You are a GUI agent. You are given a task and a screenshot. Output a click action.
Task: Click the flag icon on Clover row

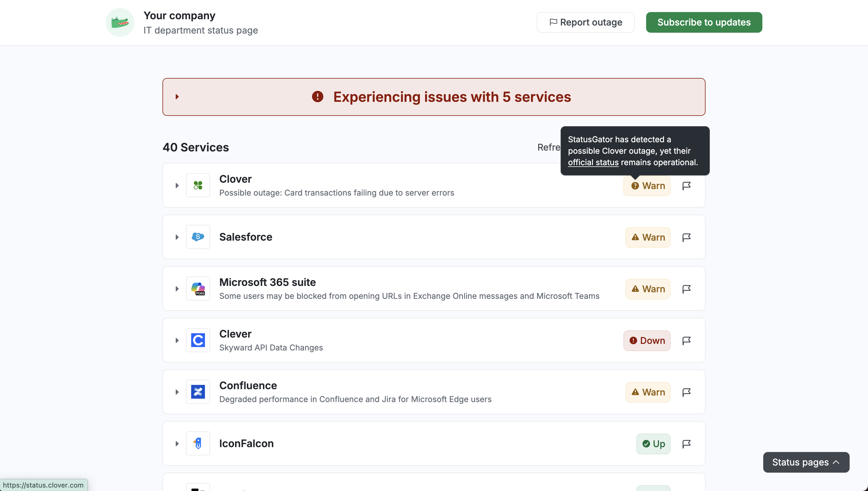pyautogui.click(x=686, y=186)
